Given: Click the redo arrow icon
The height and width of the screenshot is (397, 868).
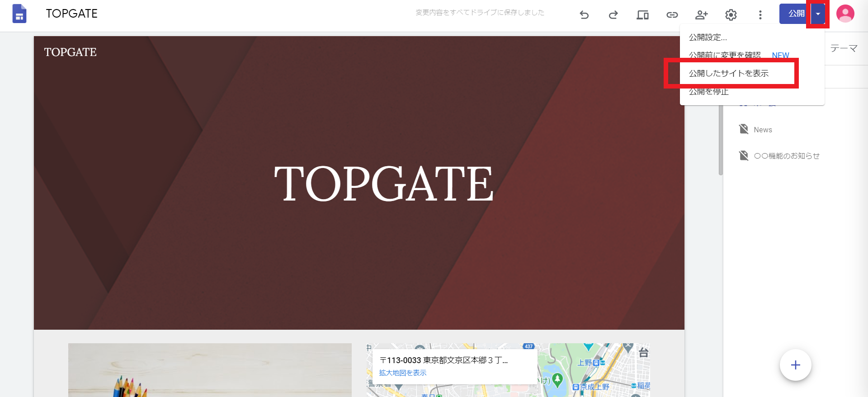Looking at the screenshot, I should tap(613, 15).
